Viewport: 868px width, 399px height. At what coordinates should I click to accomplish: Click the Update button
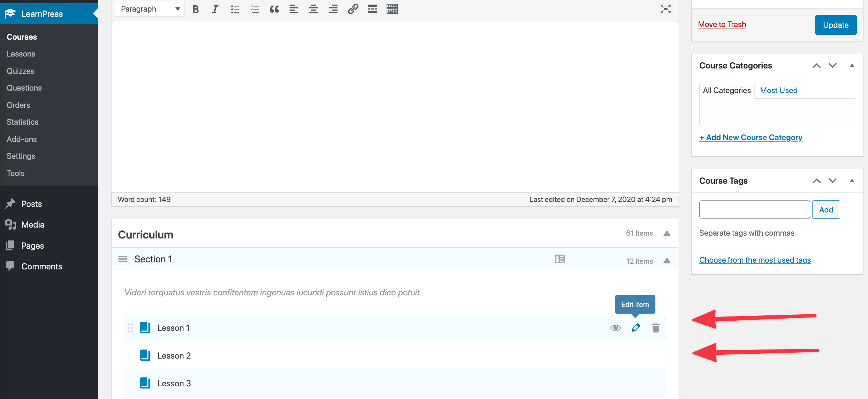[x=836, y=25]
